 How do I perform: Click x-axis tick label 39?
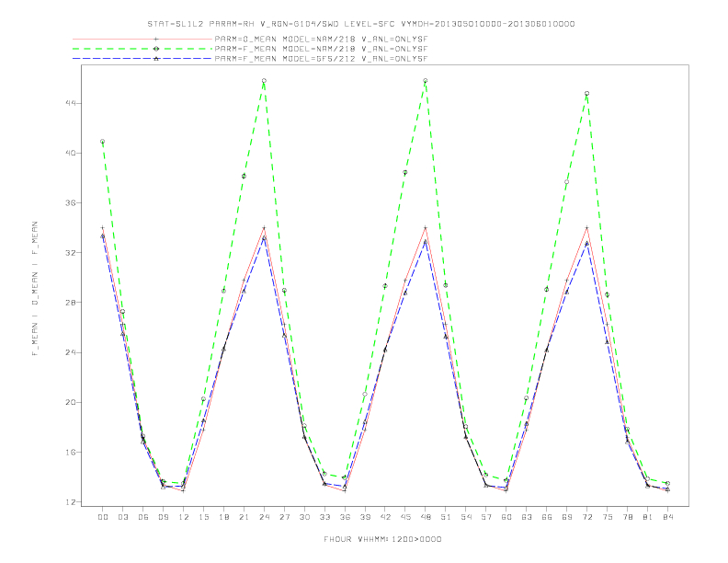click(x=365, y=517)
